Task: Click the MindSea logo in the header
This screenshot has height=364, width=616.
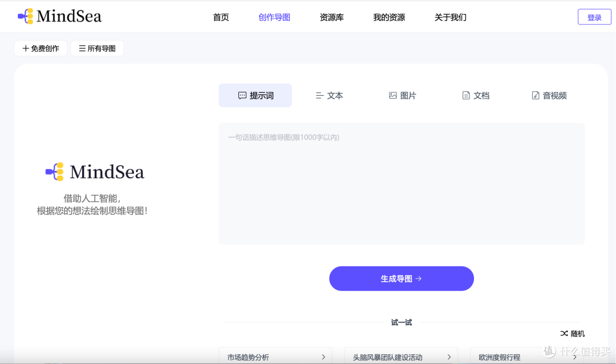Action: (x=60, y=16)
